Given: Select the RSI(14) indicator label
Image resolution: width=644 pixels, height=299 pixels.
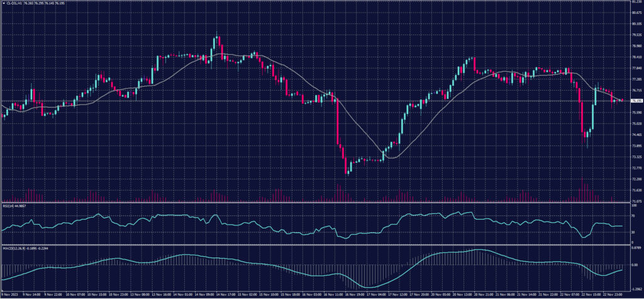Looking at the screenshot, I should click(x=10, y=205).
